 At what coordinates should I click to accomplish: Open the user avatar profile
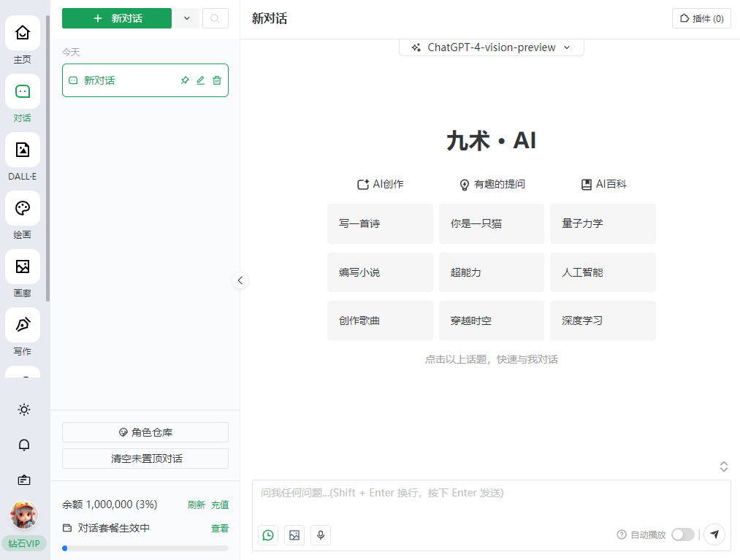[24, 515]
